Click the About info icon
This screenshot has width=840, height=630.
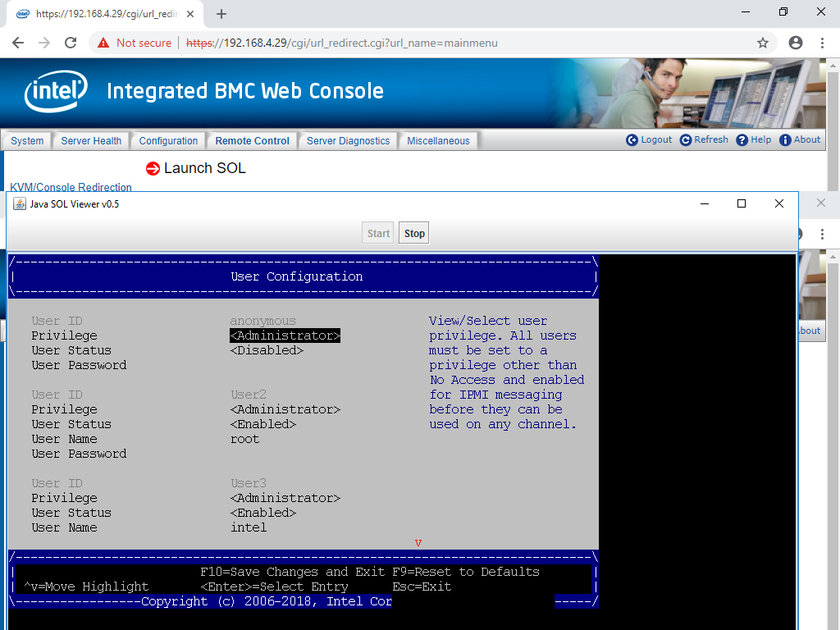785,139
